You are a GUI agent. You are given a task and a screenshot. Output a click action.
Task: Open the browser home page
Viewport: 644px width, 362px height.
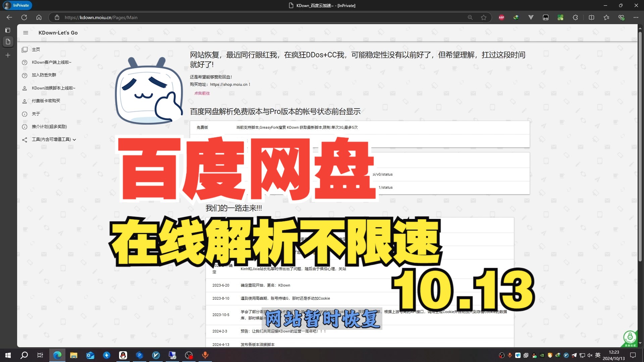pyautogui.click(x=39, y=17)
